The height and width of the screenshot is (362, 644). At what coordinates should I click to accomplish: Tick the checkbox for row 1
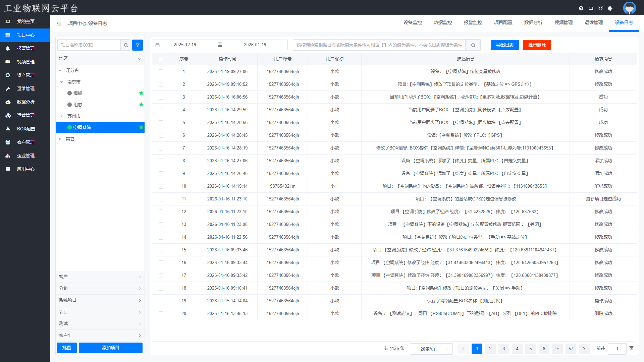pos(161,72)
